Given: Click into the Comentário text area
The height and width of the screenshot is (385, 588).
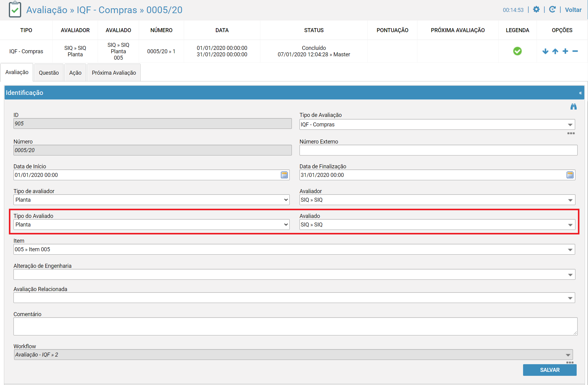Looking at the screenshot, I should pyautogui.click(x=295, y=326).
